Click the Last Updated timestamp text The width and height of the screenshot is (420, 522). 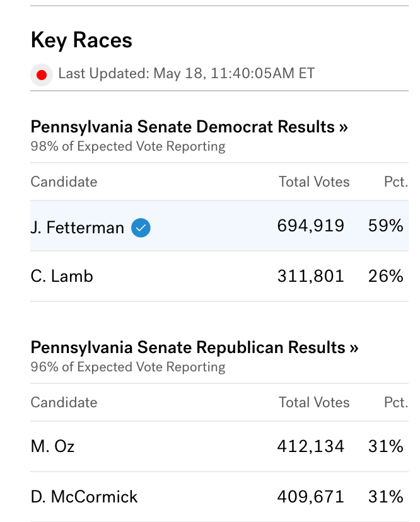(187, 74)
